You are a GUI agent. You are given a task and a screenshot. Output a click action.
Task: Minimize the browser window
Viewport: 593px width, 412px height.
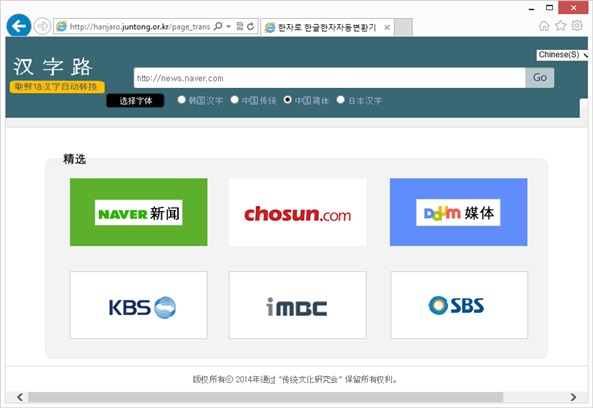click(531, 8)
